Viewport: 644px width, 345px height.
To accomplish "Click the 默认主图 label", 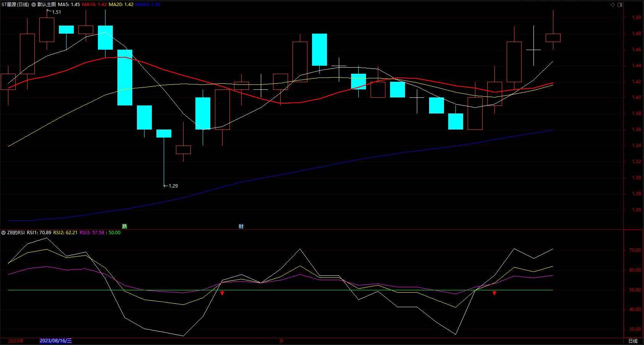I will [x=47, y=5].
